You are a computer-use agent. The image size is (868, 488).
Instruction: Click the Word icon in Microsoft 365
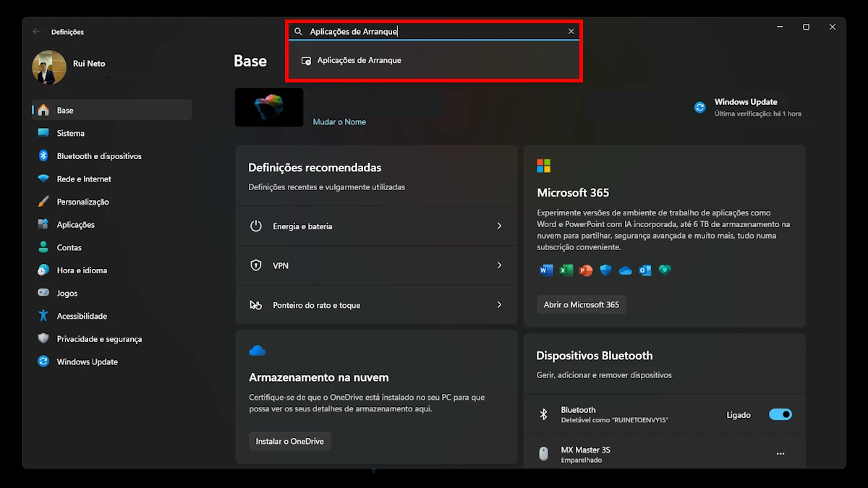click(x=546, y=270)
